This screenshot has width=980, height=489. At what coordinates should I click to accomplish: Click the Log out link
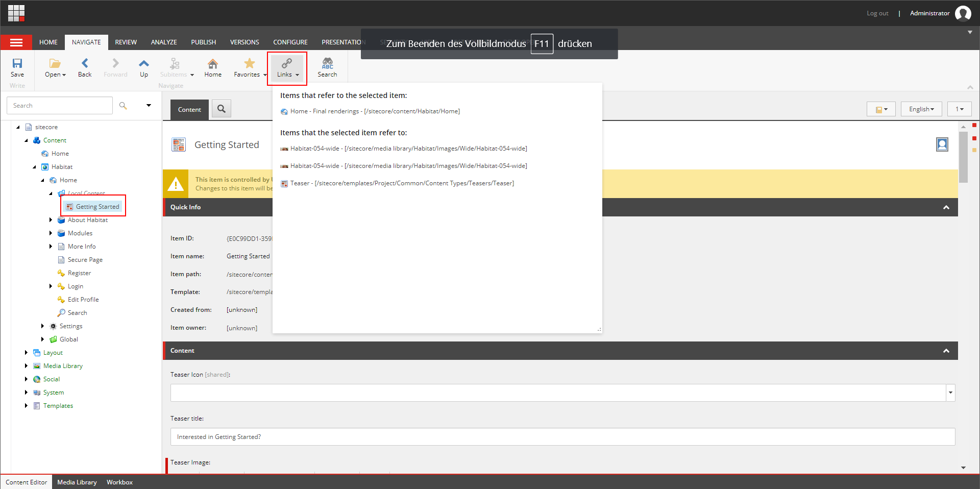click(x=877, y=13)
